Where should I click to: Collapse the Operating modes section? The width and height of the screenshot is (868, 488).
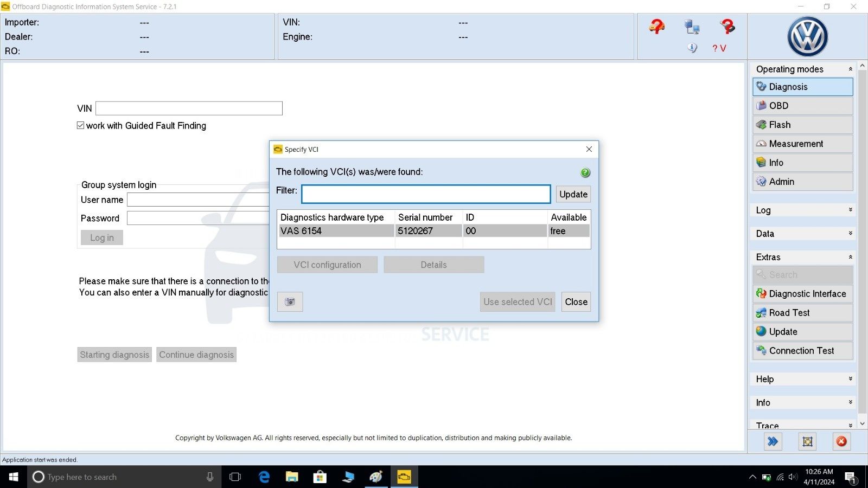(850, 69)
